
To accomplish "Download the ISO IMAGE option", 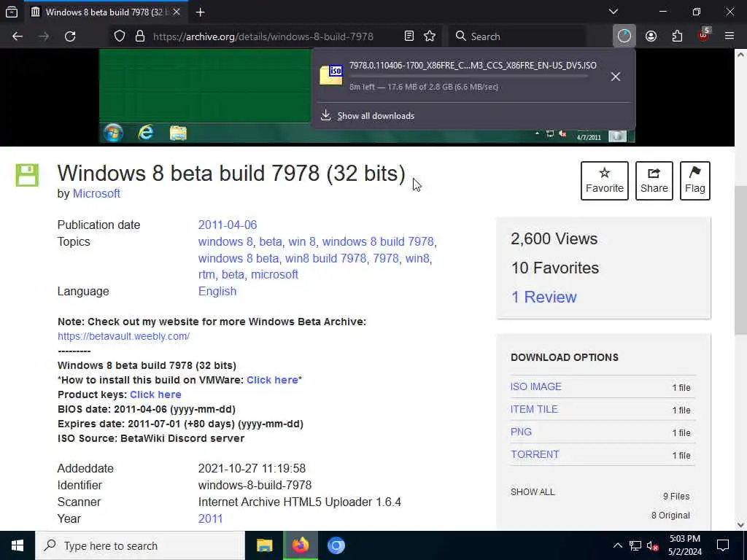I will coord(536,386).
